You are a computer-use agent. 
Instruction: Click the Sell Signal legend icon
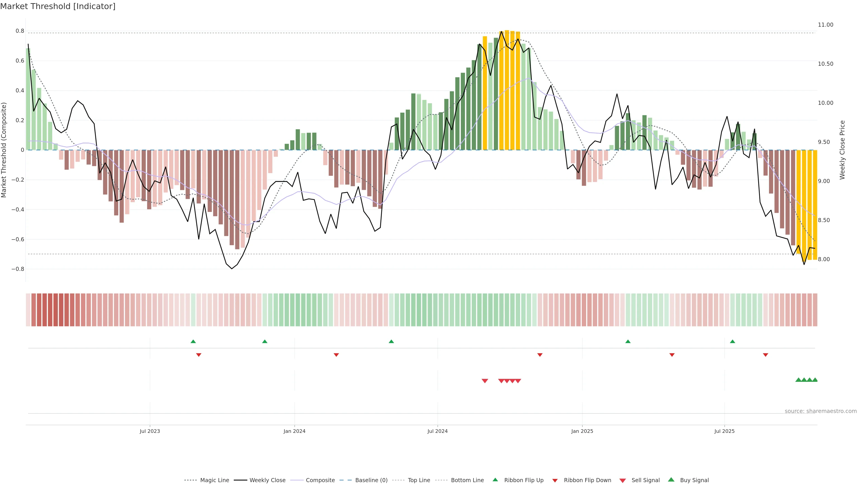(623, 481)
